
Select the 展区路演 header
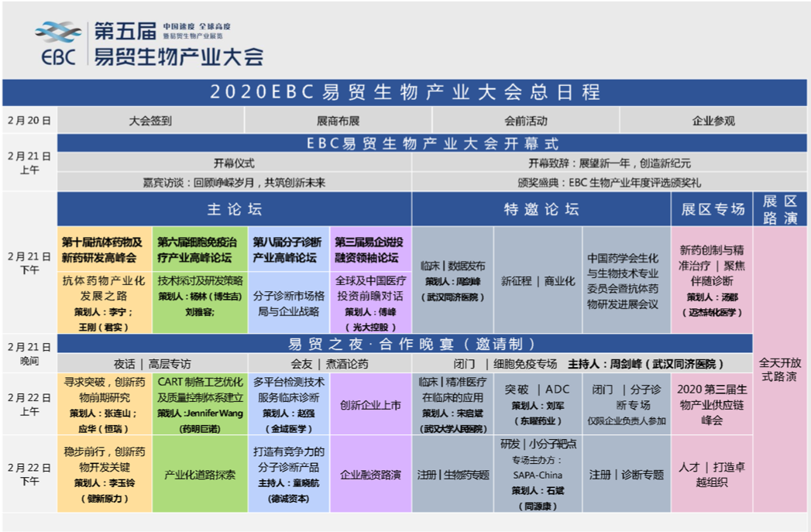point(780,209)
